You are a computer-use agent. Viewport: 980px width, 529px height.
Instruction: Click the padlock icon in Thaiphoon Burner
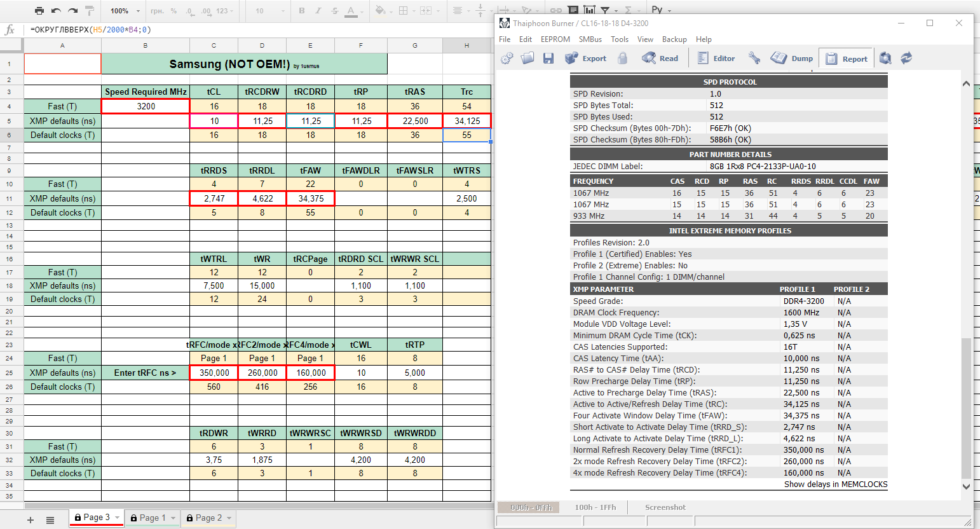(623, 58)
